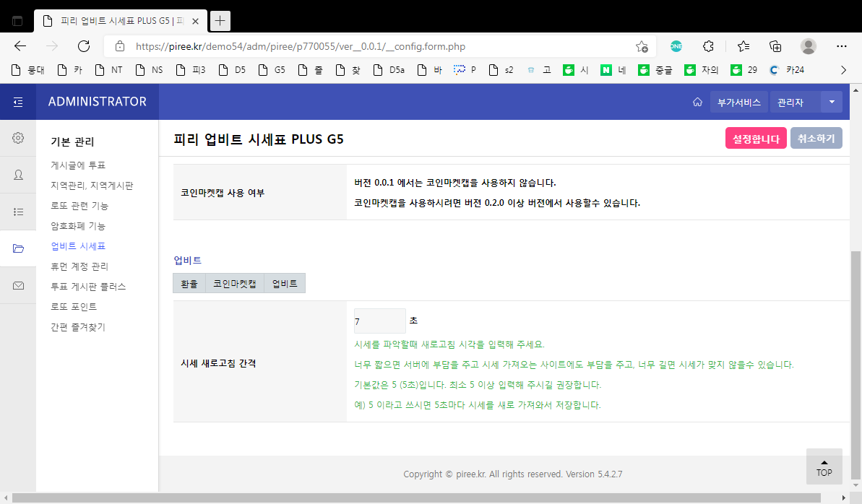Image resolution: width=862 pixels, height=504 pixels.
Task: Reload the page with the refresh icon
Action: pyautogui.click(x=84, y=46)
